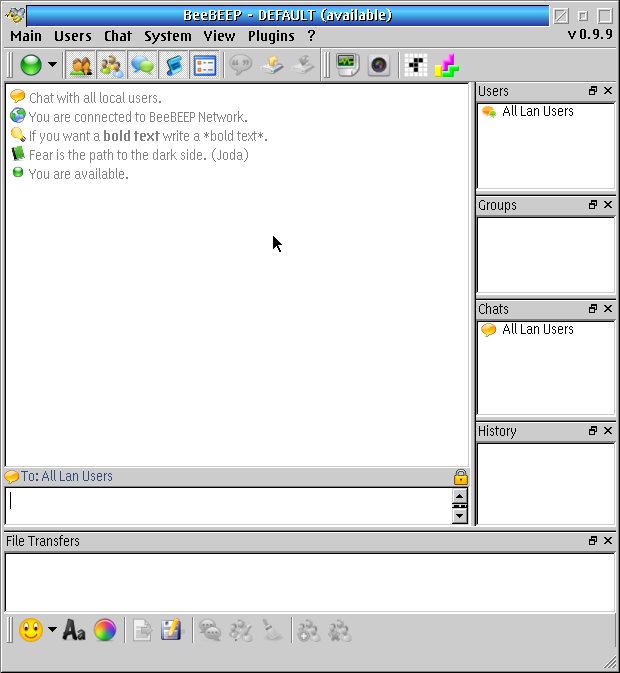Open the status dropdown arrow in top toolbar
620x673 pixels.
[x=52, y=65]
